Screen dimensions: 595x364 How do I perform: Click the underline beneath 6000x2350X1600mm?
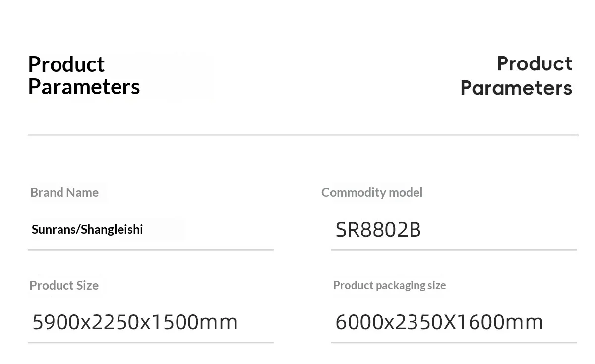click(x=454, y=342)
